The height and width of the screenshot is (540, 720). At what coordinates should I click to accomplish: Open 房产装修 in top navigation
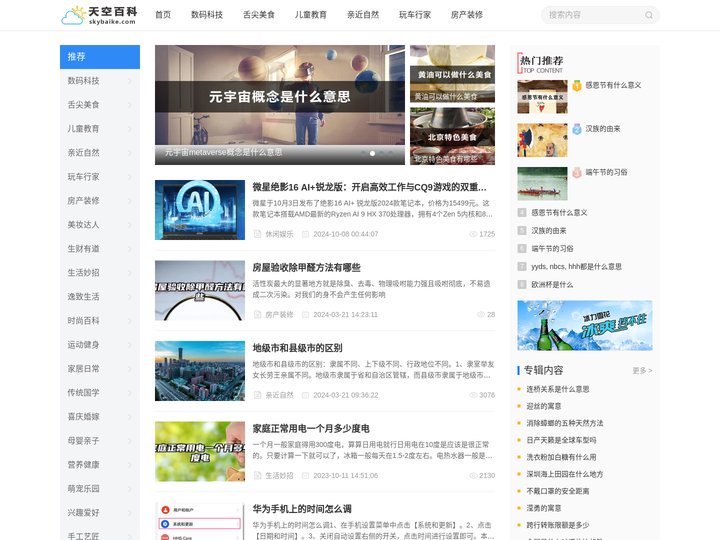pyautogui.click(x=467, y=15)
